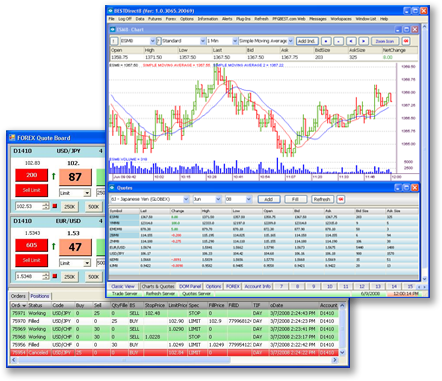Open the Log Off menu
Screen dimensions: 442x381
(125, 19)
